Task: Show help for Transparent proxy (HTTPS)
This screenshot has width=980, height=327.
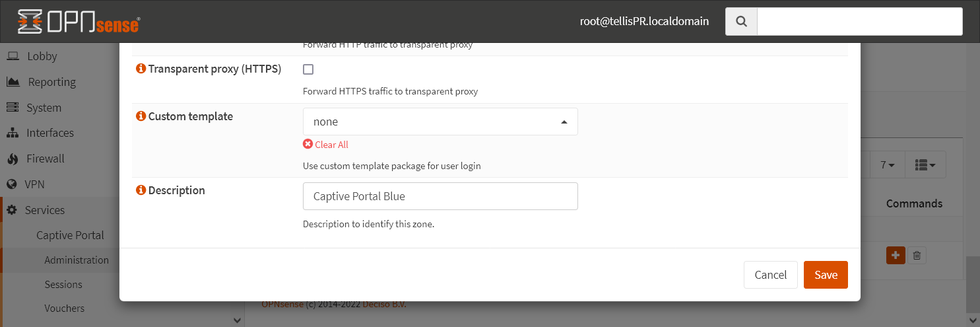Action: tap(141, 69)
